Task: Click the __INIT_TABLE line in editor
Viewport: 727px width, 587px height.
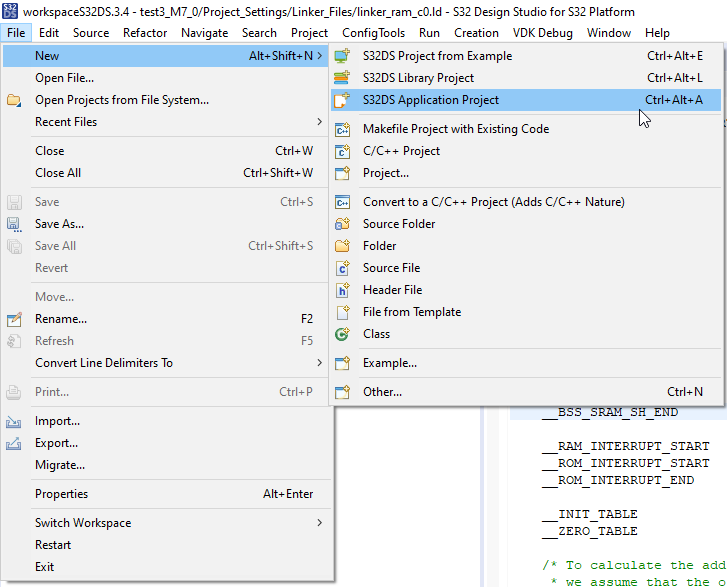Action: point(590,515)
